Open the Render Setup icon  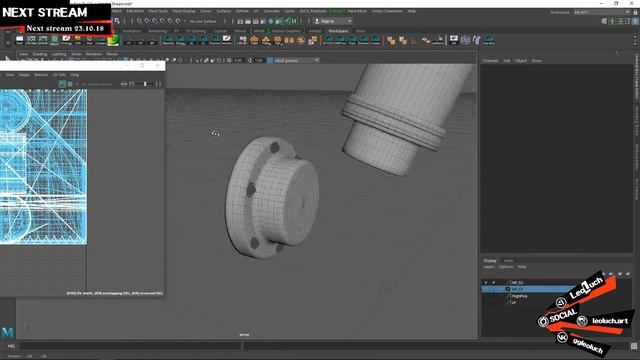tap(278, 21)
